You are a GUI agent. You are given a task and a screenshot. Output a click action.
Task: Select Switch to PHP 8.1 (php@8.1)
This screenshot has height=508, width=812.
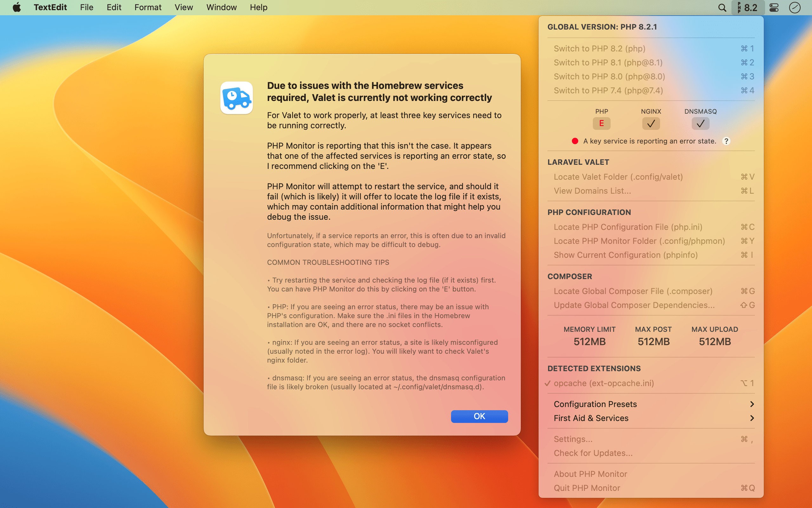(651, 63)
